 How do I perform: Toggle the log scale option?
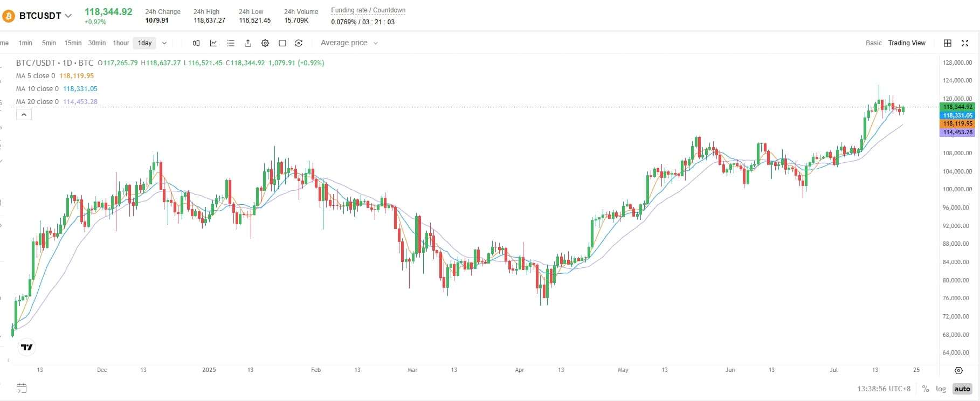(941, 389)
